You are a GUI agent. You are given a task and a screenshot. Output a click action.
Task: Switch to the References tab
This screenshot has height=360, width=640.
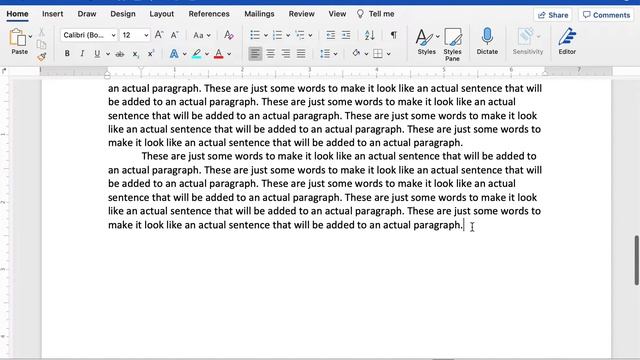[209, 14]
